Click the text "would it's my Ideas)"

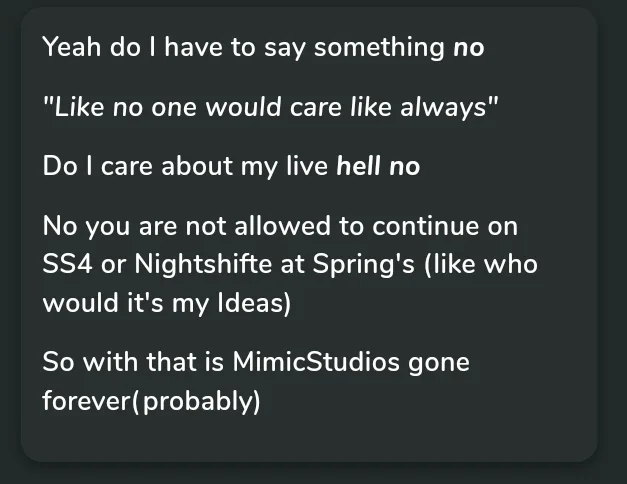(167, 303)
